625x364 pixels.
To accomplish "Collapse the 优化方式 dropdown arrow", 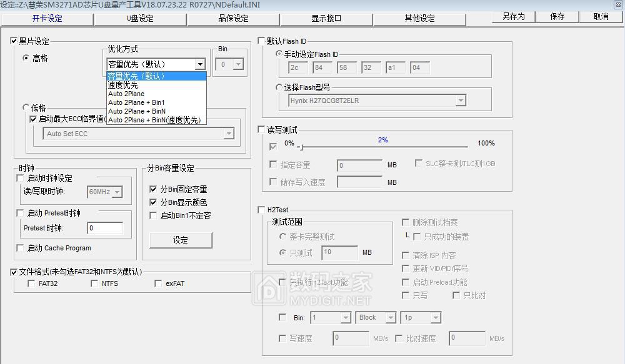I will click(x=200, y=64).
